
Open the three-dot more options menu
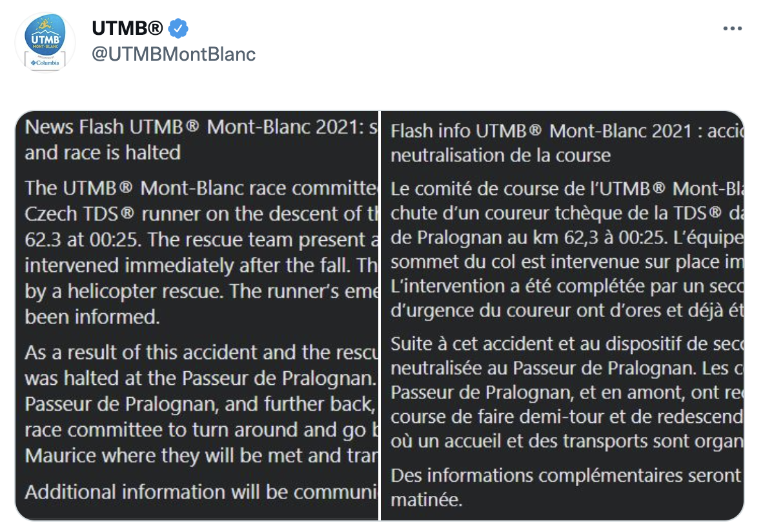point(732,29)
